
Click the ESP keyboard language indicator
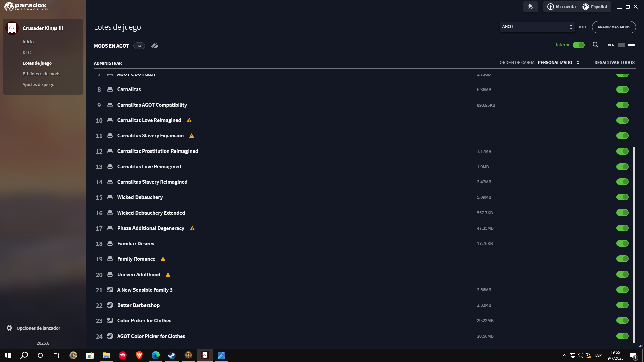tap(598, 355)
